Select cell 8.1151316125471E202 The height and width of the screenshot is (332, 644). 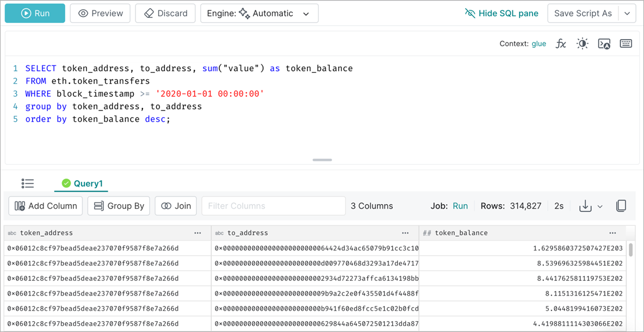click(522, 294)
